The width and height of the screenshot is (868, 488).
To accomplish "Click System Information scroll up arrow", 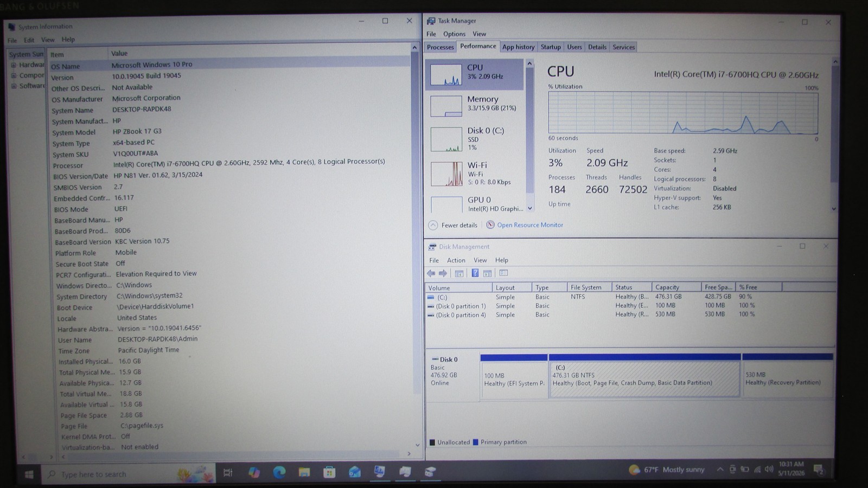I will pyautogui.click(x=414, y=48).
